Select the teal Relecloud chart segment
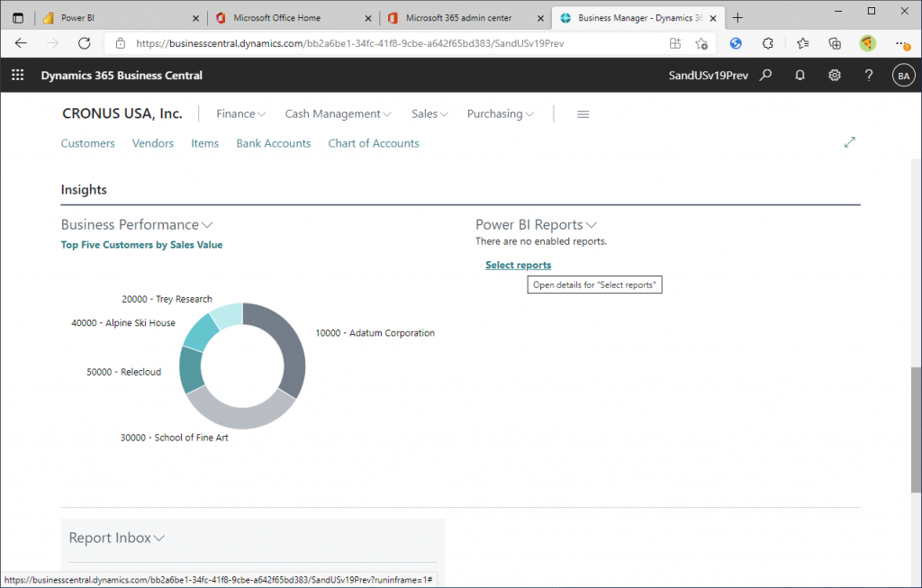 [x=191, y=370]
